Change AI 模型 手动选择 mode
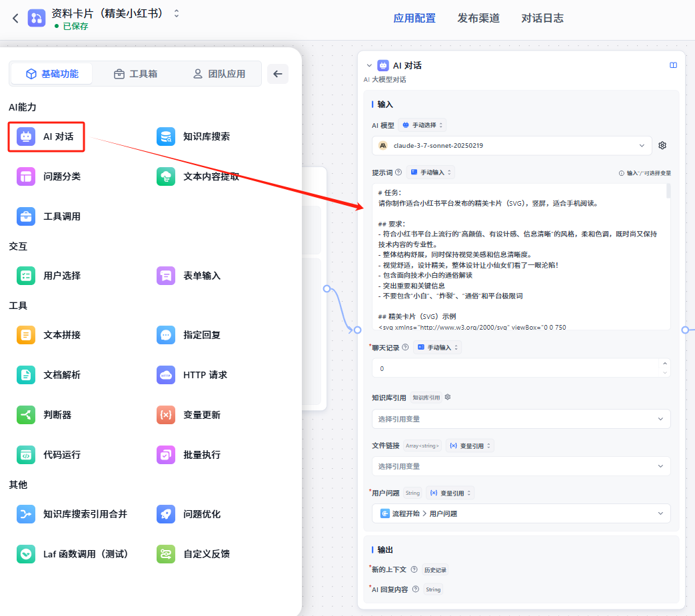The width and height of the screenshot is (695, 616). pos(422,125)
